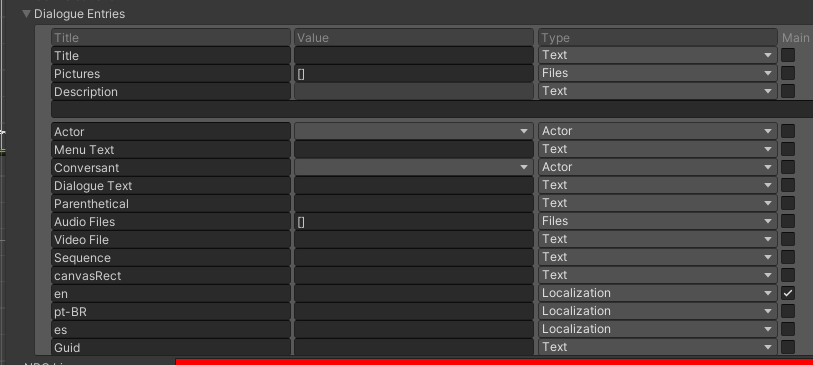The height and width of the screenshot is (365, 813).
Task: Enable Main checkbox for Title field
Action: coord(788,55)
